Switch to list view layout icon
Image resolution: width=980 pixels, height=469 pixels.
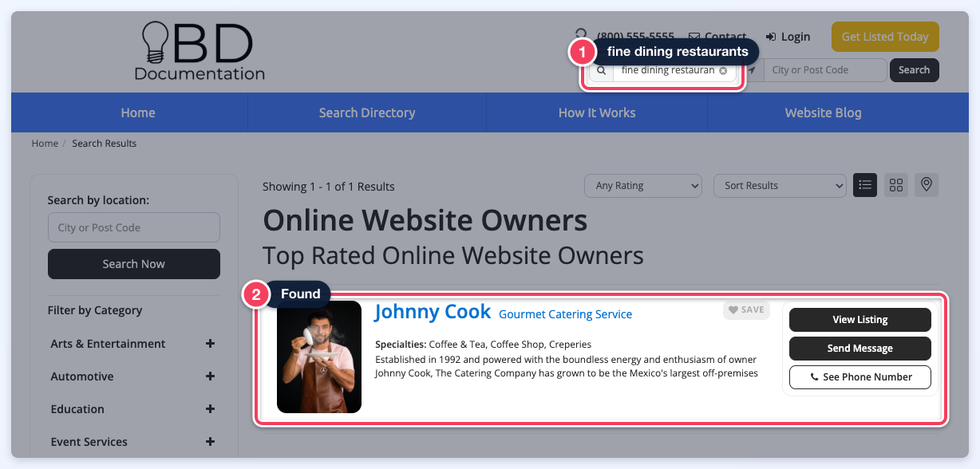click(x=865, y=185)
